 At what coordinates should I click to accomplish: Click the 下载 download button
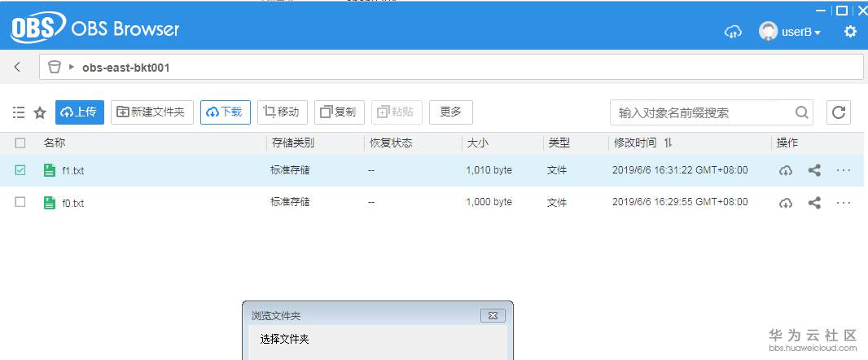tap(226, 112)
